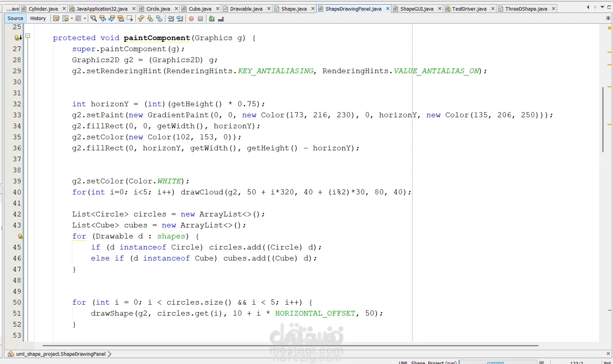This screenshot has width=613, height=364.
Task: Toggle bookmark on current line
Action: (159, 18)
